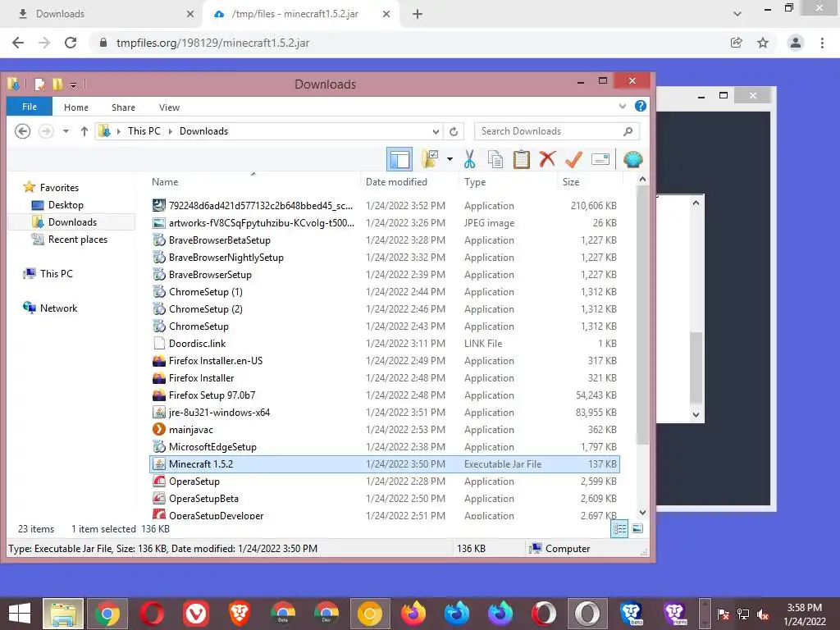
Task: Click the Explorer file list vertical scrollbar
Action: [642, 314]
